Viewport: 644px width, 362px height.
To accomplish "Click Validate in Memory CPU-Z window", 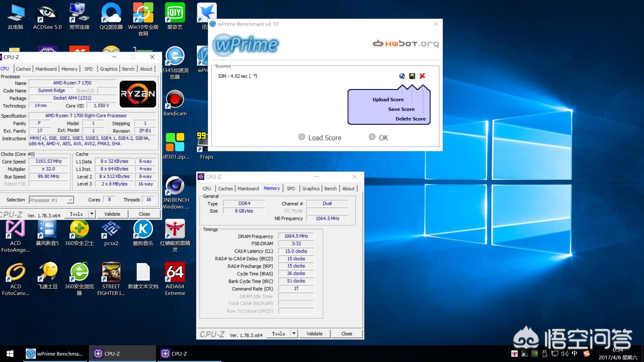I will (x=314, y=334).
